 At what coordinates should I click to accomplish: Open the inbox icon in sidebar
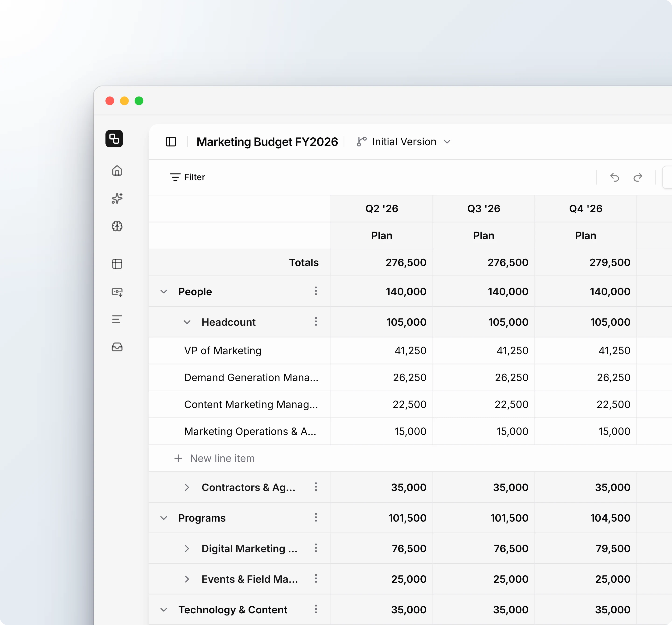(x=117, y=347)
